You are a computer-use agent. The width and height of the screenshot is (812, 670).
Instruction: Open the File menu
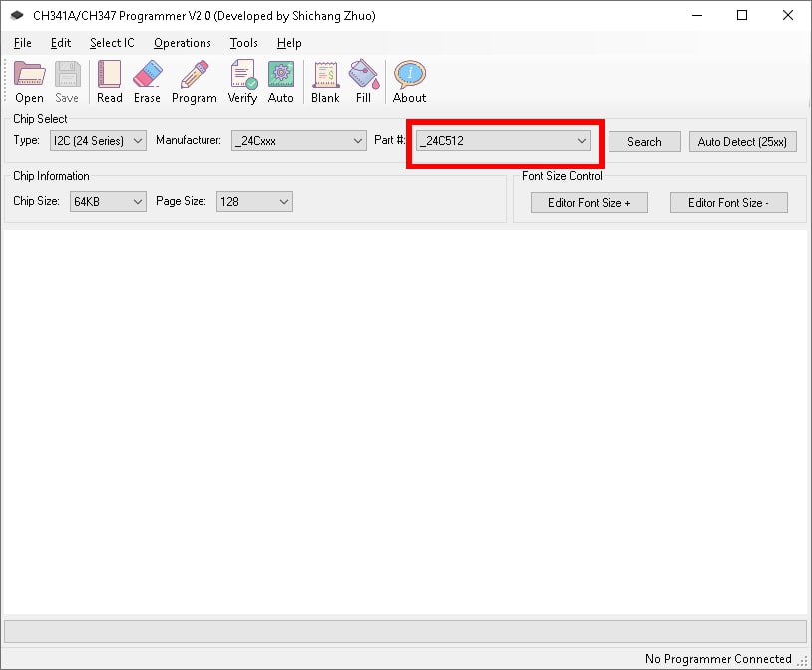pos(22,43)
